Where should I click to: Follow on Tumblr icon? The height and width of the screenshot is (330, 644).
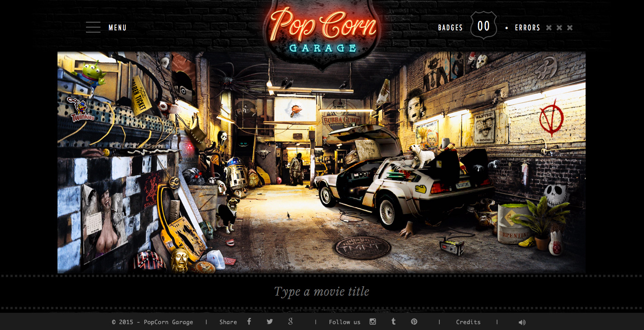tap(393, 322)
